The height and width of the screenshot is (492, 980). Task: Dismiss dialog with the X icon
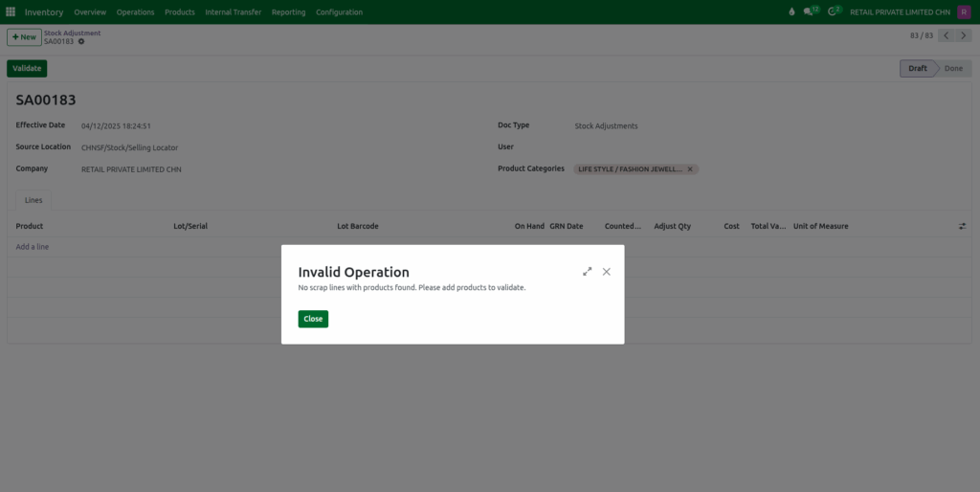[606, 271]
